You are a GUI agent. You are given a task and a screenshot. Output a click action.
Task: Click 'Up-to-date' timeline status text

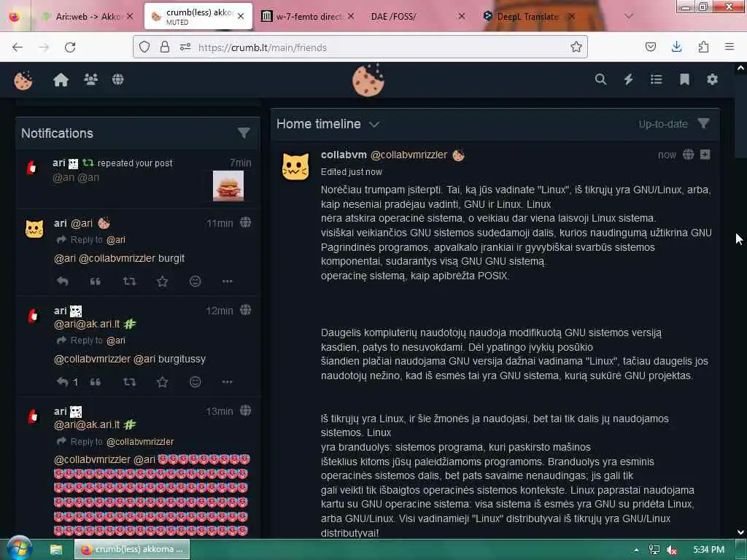click(x=663, y=124)
